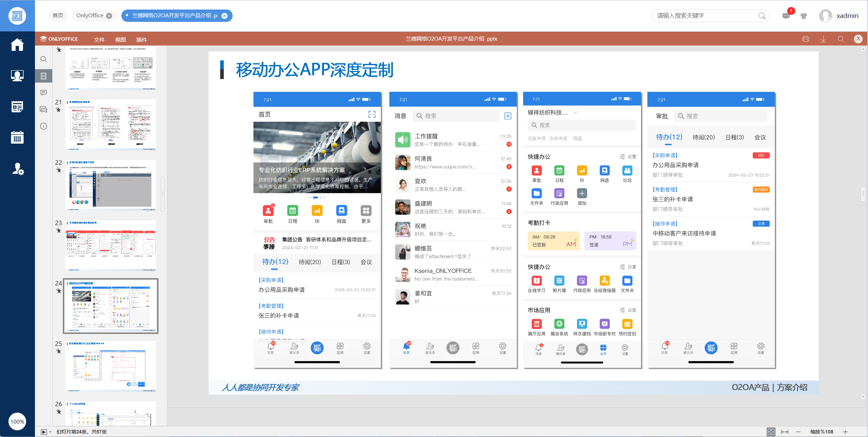Switch to the OnlyOffice tab
868x437 pixels.
90,16
